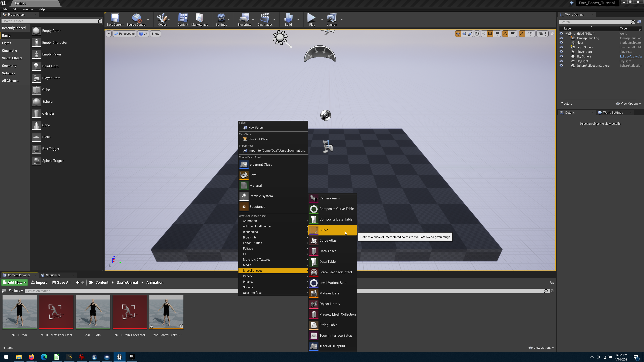Open the Settings toolbar icon
The image size is (644, 362).
(x=221, y=19)
